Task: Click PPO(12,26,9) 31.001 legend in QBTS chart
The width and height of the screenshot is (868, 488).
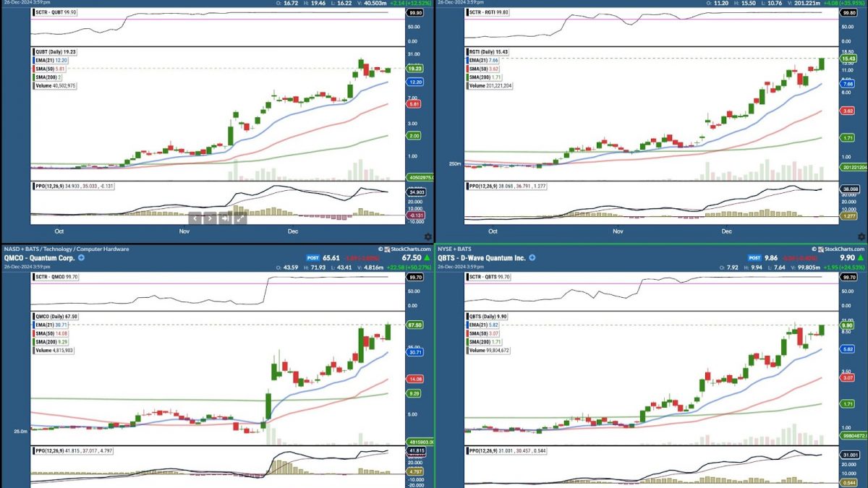Action: 506,450
